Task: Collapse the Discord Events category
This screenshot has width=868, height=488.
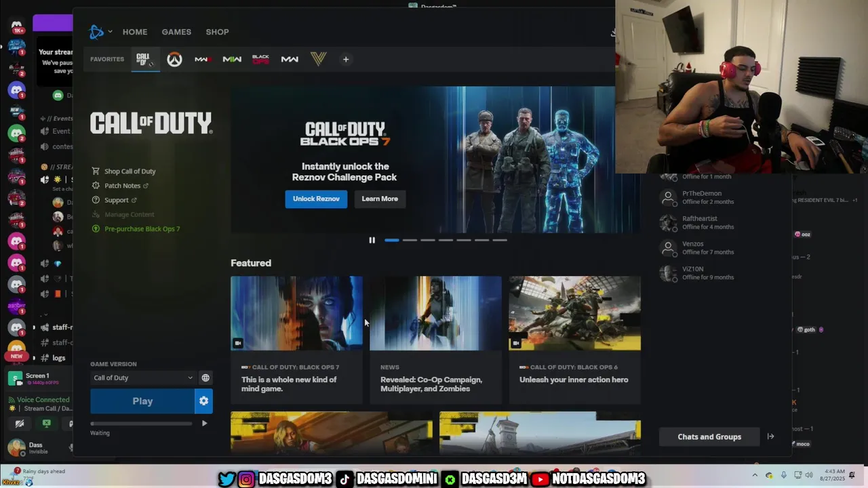Action: (58, 119)
